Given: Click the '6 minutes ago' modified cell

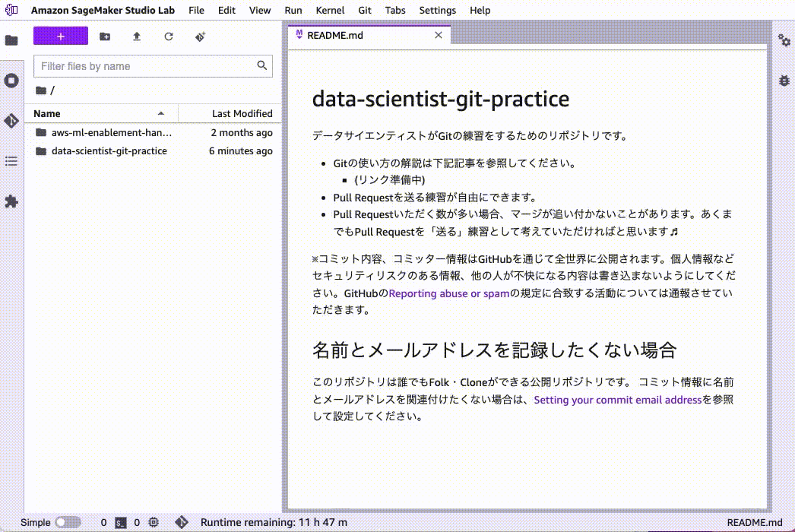Looking at the screenshot, I should tap(241, 151).
